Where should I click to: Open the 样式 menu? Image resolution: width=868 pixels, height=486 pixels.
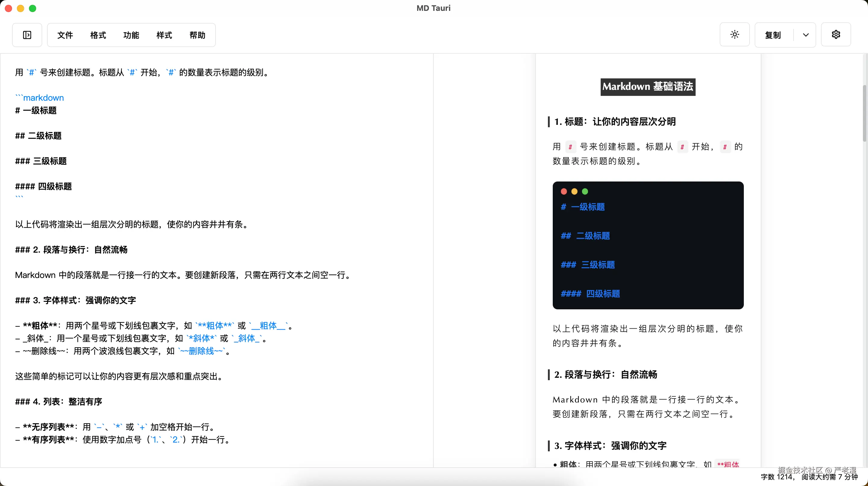(164, 35)
